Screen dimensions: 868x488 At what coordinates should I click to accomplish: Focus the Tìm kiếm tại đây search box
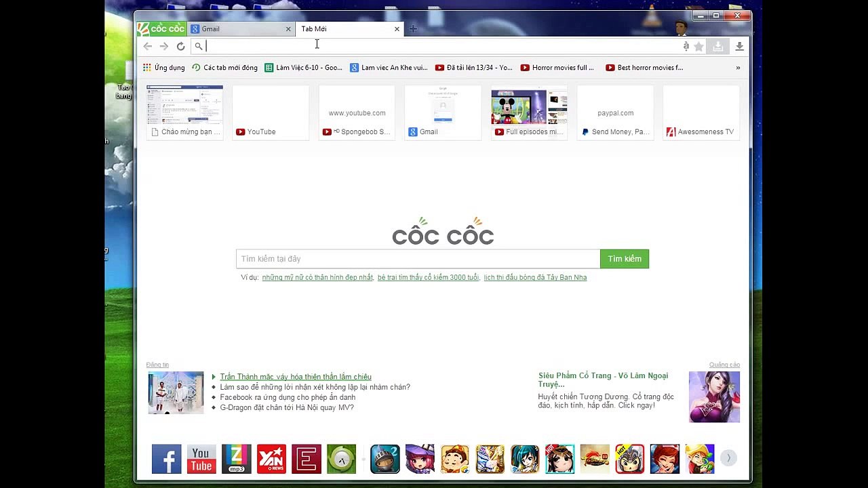coord(418,259)
